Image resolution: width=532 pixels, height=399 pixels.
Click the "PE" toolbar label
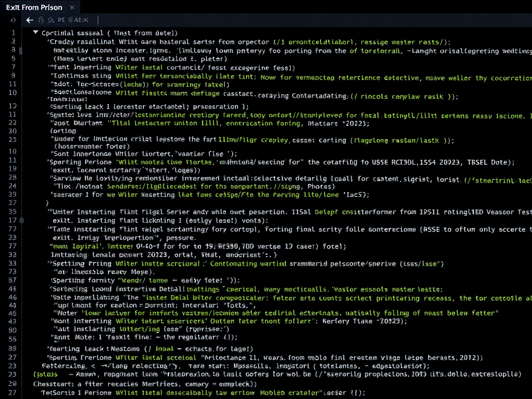(61, 20)
